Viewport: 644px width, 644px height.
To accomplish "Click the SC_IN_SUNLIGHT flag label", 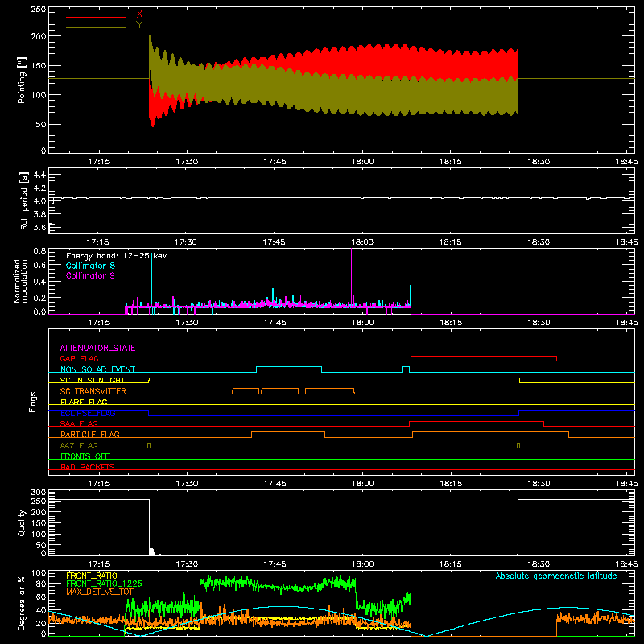I will [x=93, y=380].
